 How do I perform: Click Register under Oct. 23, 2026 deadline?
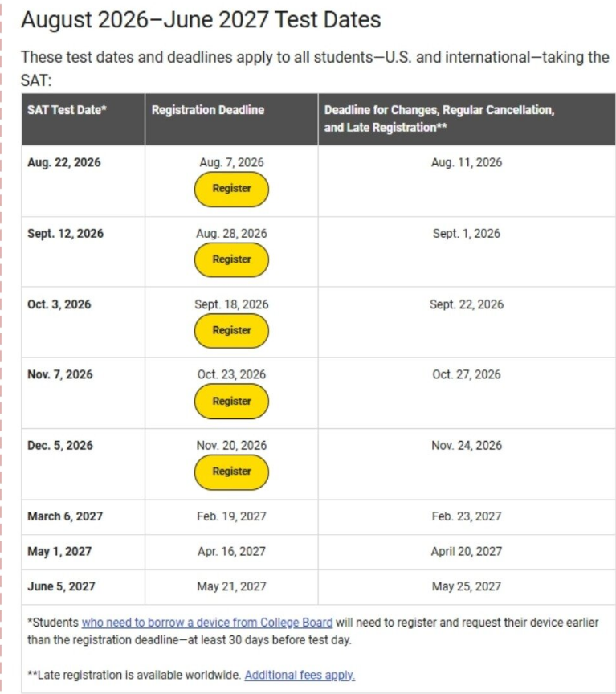click(x=231, y=402)
